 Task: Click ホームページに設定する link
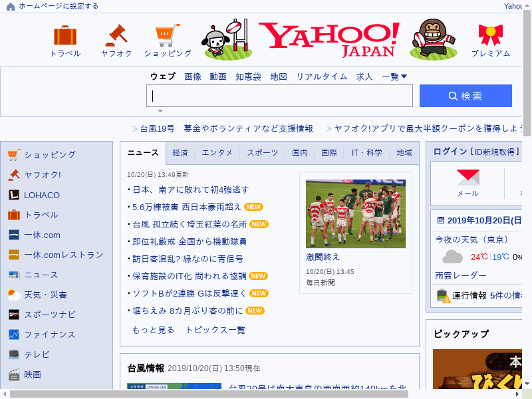59,6
